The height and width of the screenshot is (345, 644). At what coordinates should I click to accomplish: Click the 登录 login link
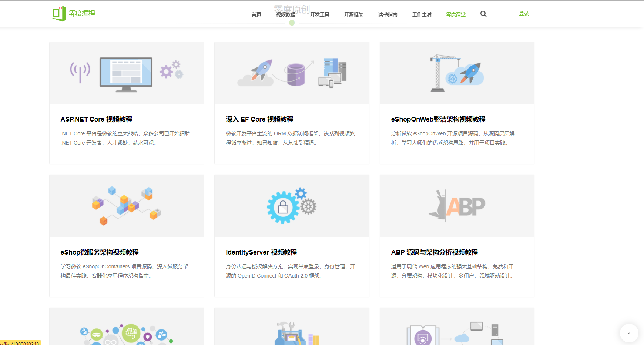524,13
